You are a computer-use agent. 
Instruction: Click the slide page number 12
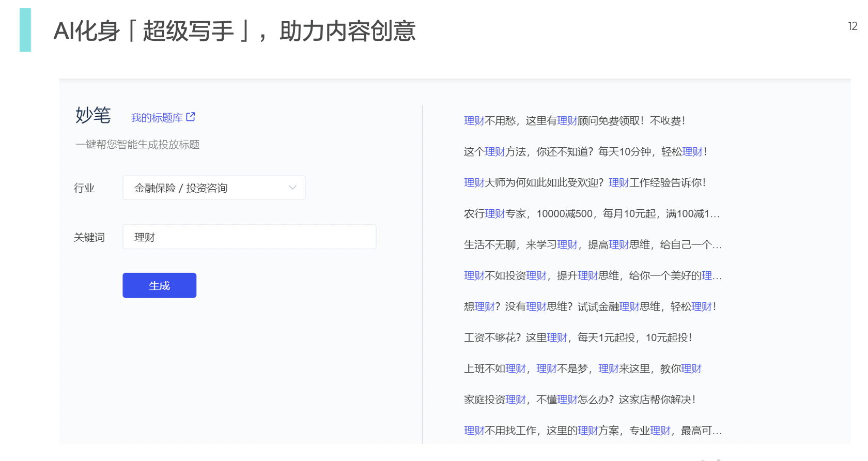click(853, 26)
